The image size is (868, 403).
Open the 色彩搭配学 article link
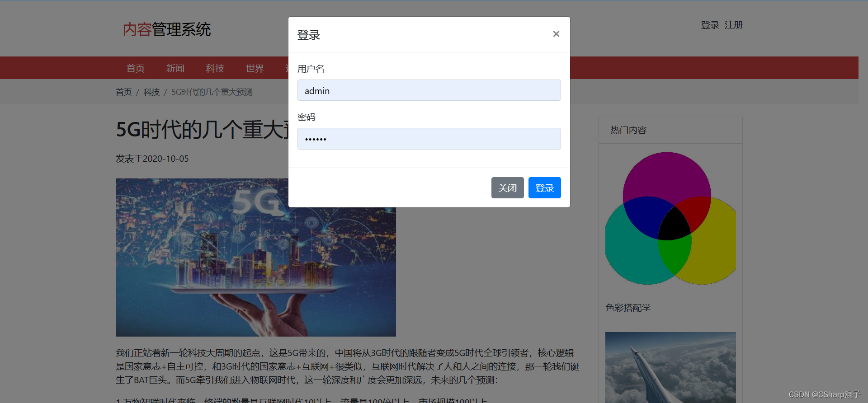pyautogui.click(x=628, y=308)
